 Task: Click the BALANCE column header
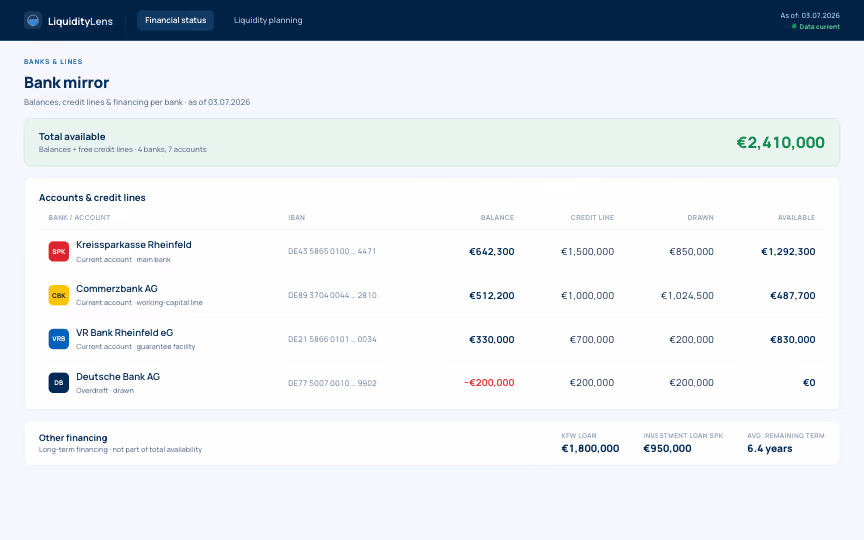[x=497, y=218]
